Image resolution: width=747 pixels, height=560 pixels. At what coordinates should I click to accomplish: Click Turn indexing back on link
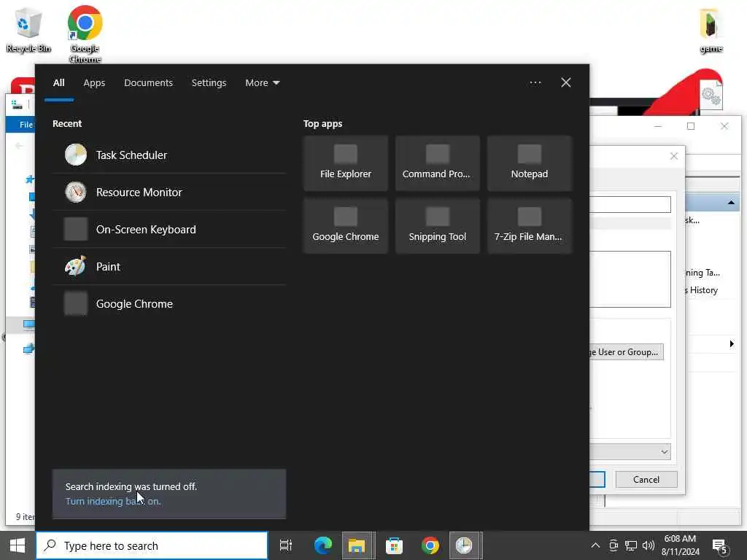coord(113,501)
